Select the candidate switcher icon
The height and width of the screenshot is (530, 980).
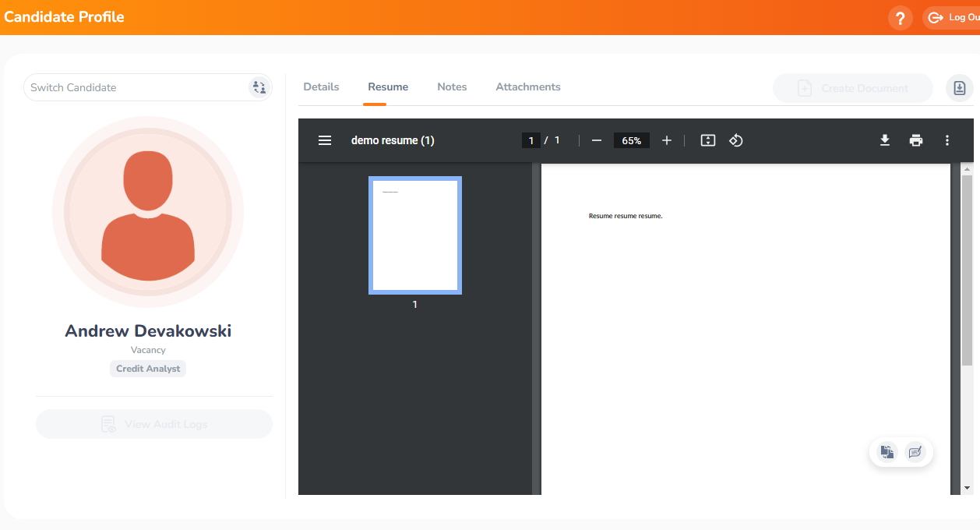click(x=259, y=87)
